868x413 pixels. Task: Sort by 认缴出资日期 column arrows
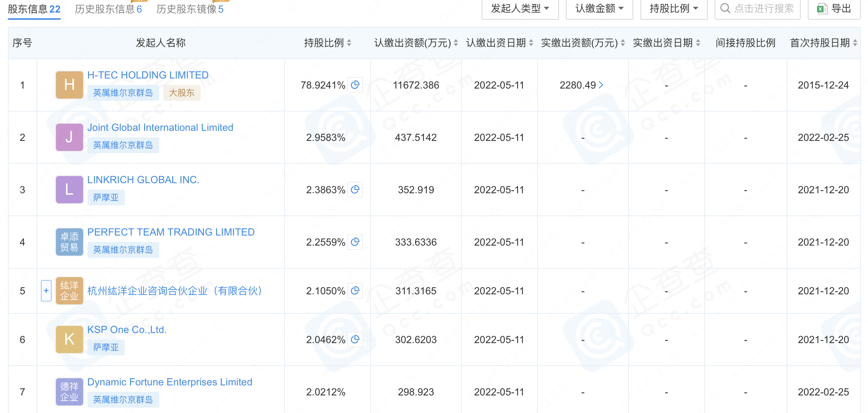[531, 43]
